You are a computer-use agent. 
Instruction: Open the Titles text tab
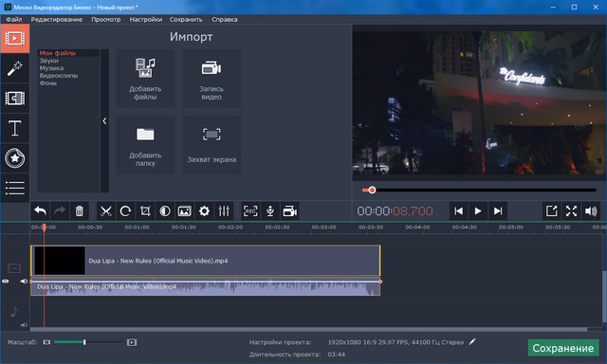(15, 128)
